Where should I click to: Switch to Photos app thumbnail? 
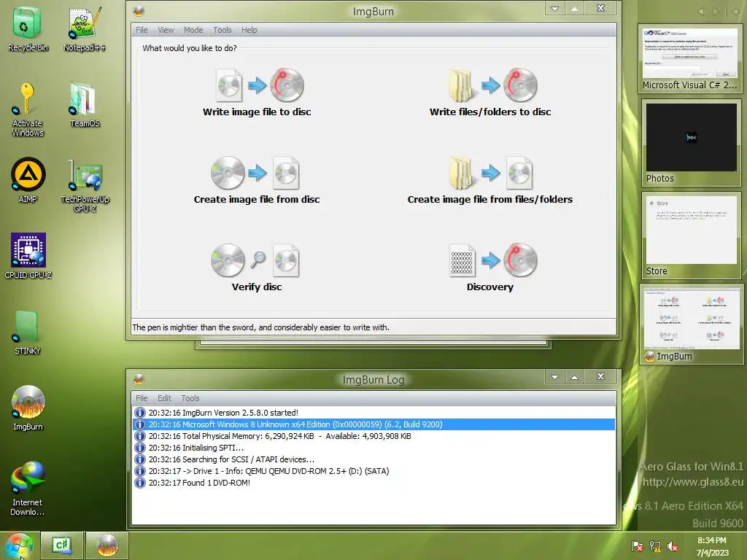691,143
